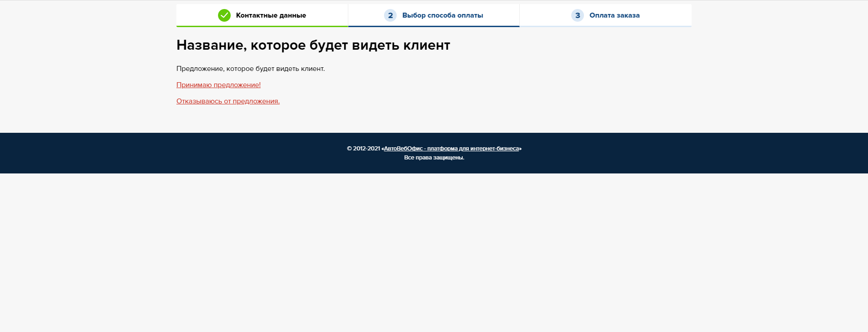The width and height of the screenshot is (868, 332).
Task: Click the heading Название, которое будет видеть клиент
Action: coord(313,45)
